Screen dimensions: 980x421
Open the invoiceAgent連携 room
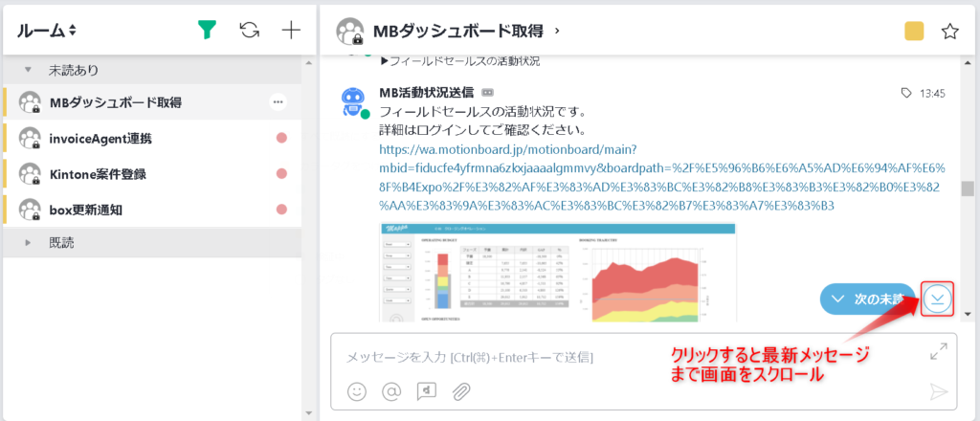tap(152, 138)
